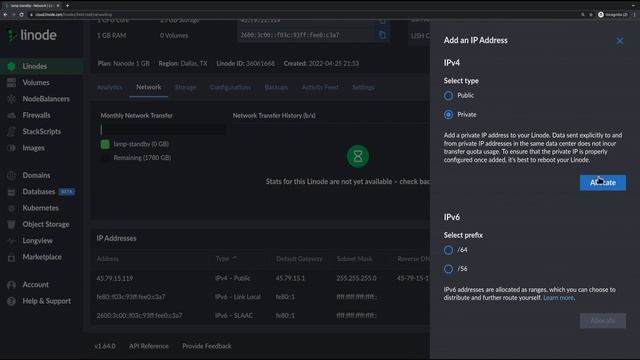Open Help & Support in the sidebar
The width and height of the screenshot is (640, 360).
tap(41, 301)
